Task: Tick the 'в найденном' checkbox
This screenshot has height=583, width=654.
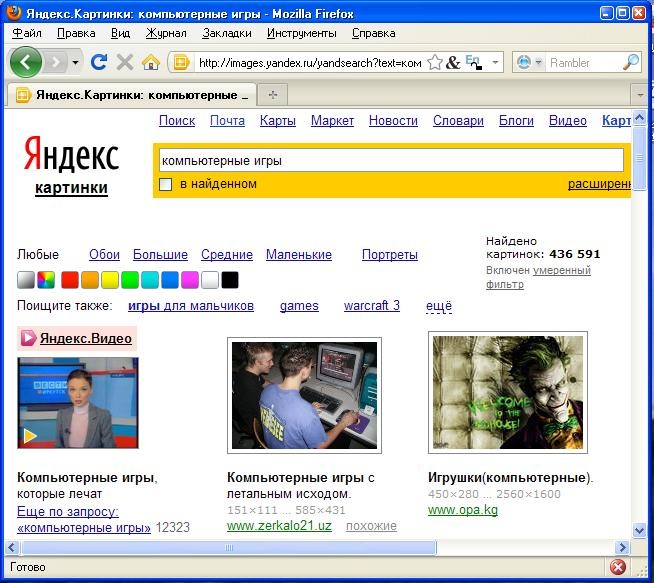Action: [166, 184]
